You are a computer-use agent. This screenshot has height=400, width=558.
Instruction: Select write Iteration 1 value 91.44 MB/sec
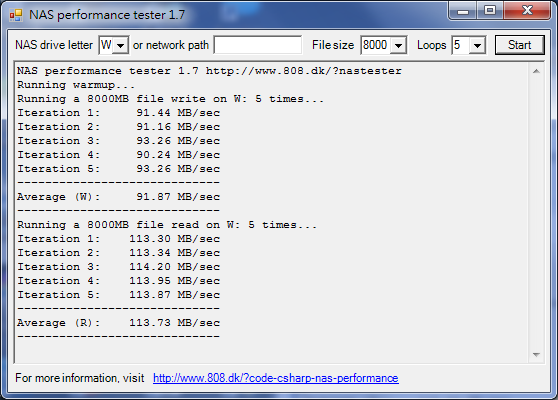pos(178,113)
